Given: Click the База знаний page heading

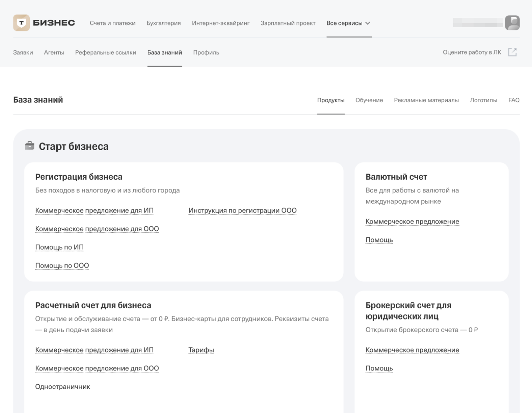Looking at the screenshot, I should click(38, 100).
